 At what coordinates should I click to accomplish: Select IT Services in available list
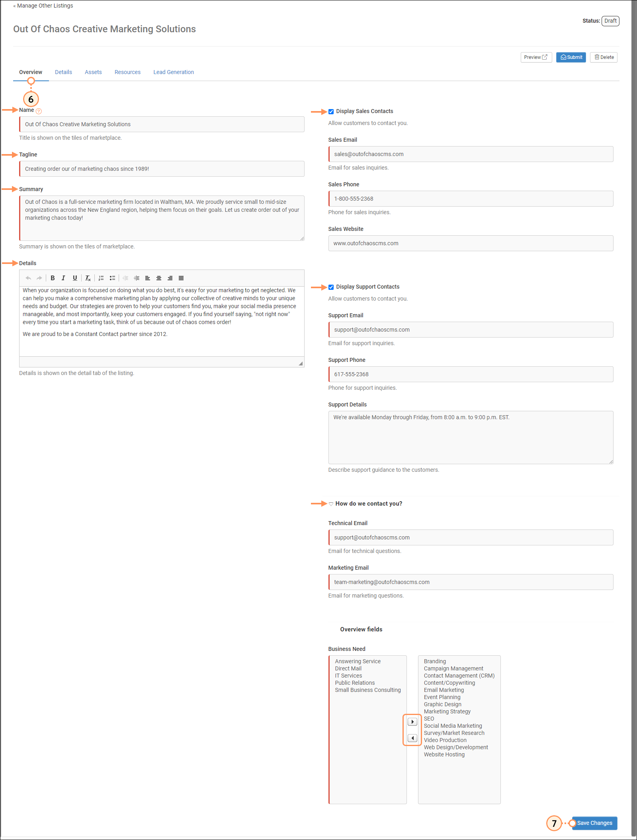348,676
